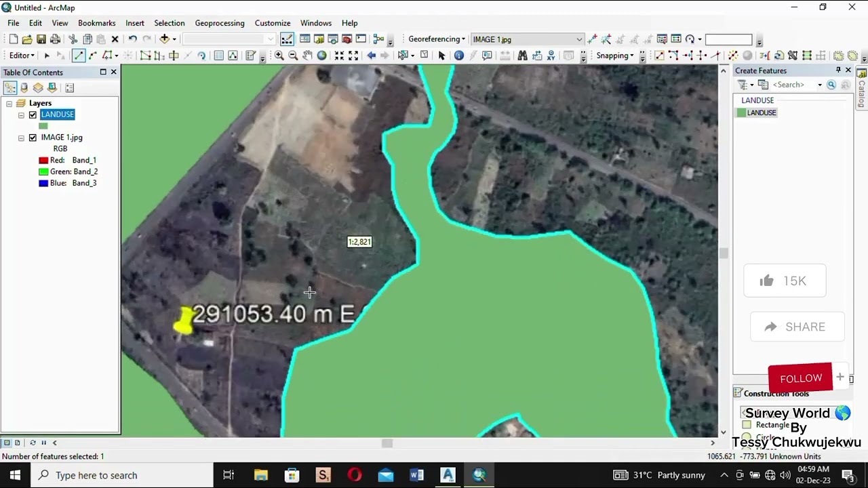
Task: Open the File menu
Action: 14,23
